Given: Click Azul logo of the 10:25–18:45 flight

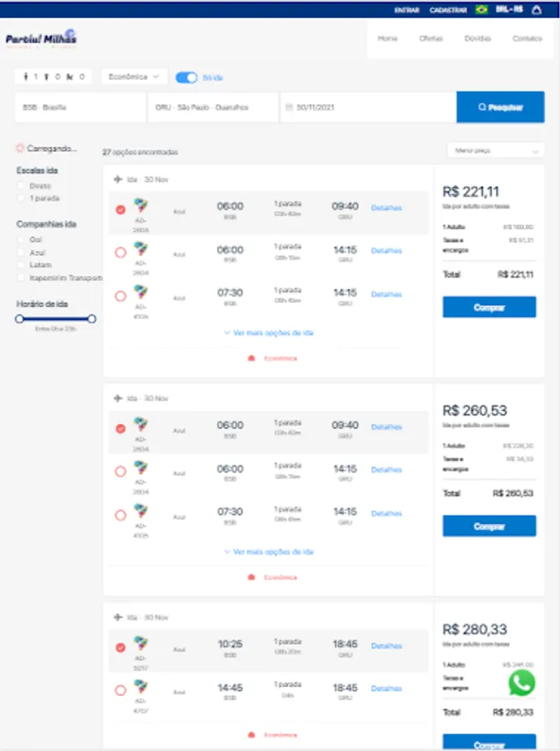Looking at the screenshot, I should click(x=140, y=643).
